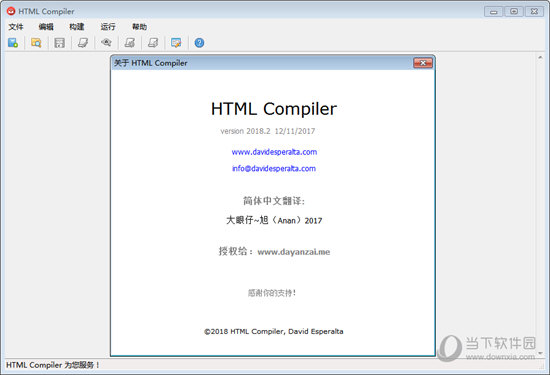Click the 关于 HTML Compiler dialog title
This screenshot has width=550, height=375.
(x=150, y=63)
